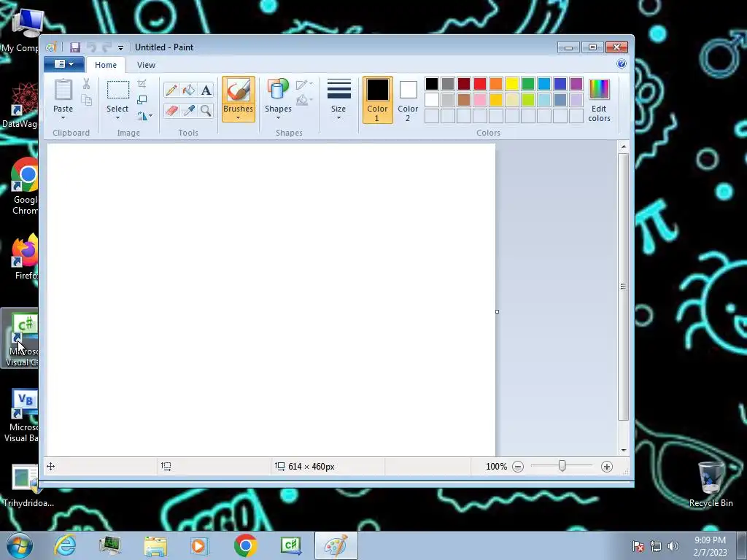Screen dimensions: 747x560
Task: Open Paint Help question mark icon
Action: [622, 64]
